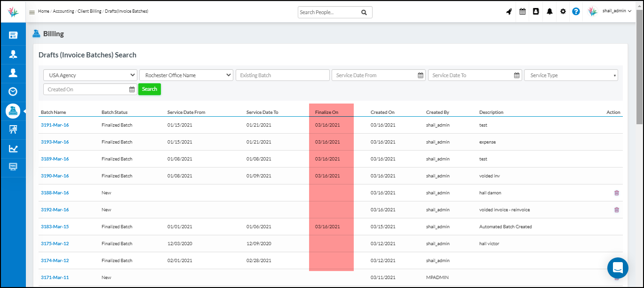
Task: Click the rocket quick-launch icon
Action: pos(509,12)
